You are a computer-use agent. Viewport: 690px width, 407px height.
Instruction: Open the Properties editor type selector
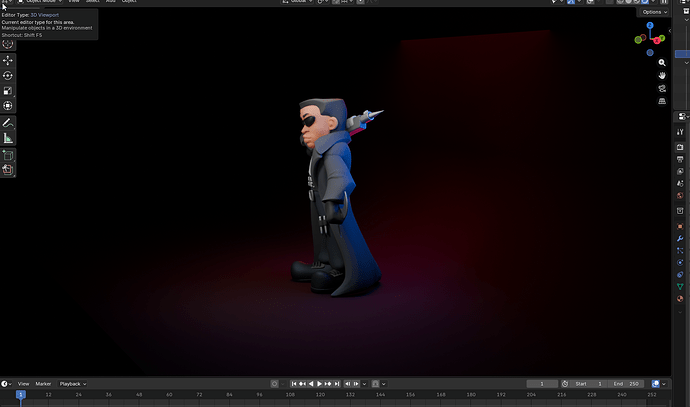tap(683, 117)
